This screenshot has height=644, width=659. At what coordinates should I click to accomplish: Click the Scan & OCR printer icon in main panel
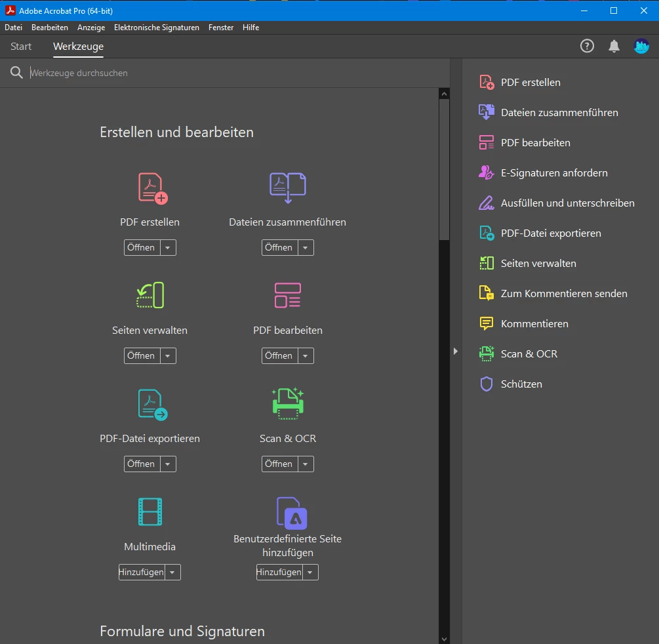[x=288, y=403]
